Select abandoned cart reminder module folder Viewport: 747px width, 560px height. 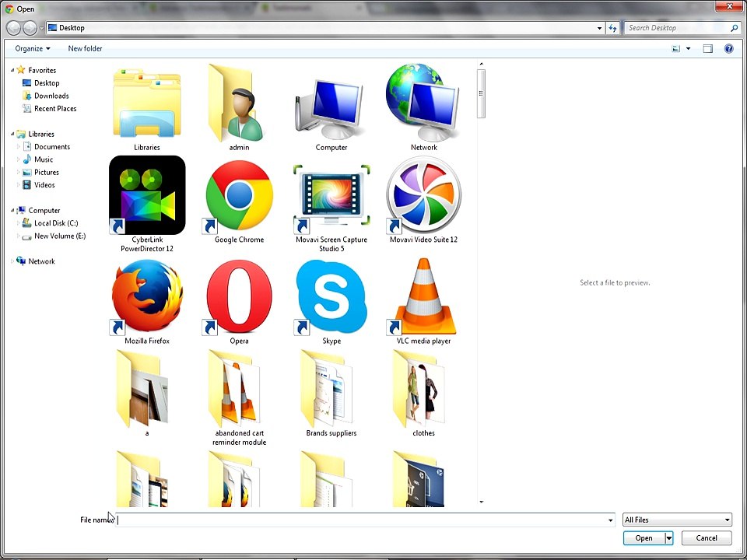pos(236,389)
